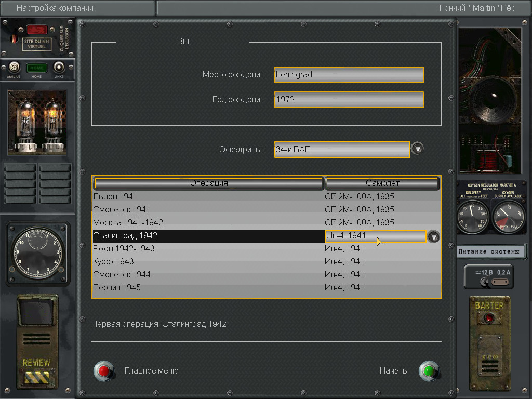Flip the 12 В power toggle switch
Viewport: 532px width, 399px height.
click(485, 282)
